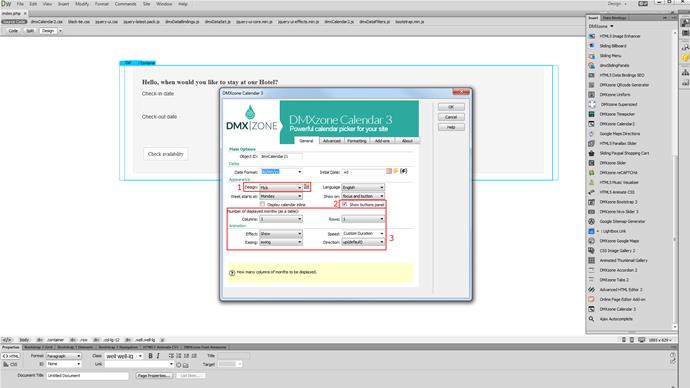Open the Design dropdown in Appearance
This screenshot has width=690, height=388.
(x=281, y=188)
